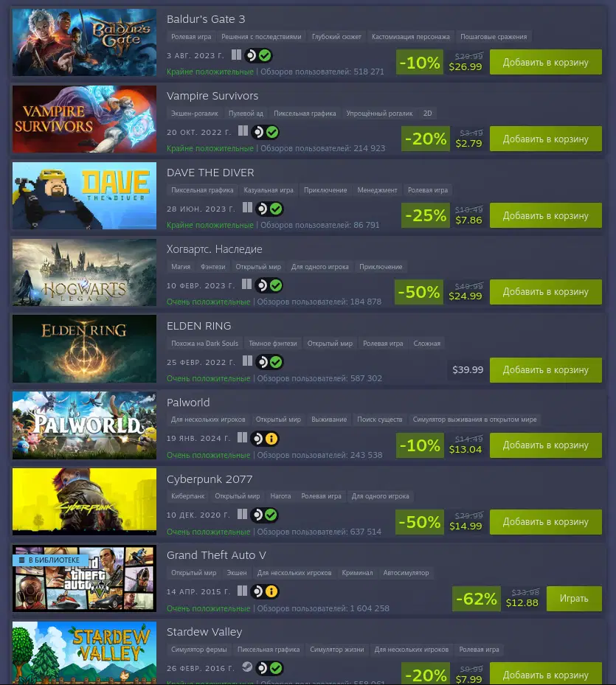Click Играть button for Grand Theft Auto V
The height and width of the screenshot is (685, 616).
574,599
